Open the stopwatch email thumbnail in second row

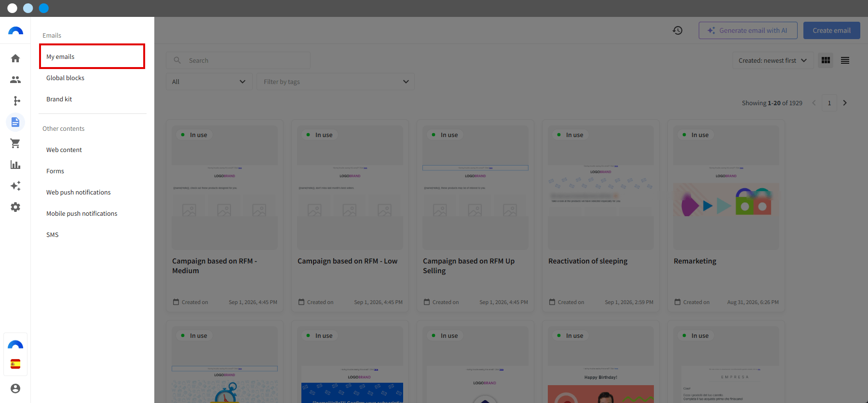(x=225, y=365)
